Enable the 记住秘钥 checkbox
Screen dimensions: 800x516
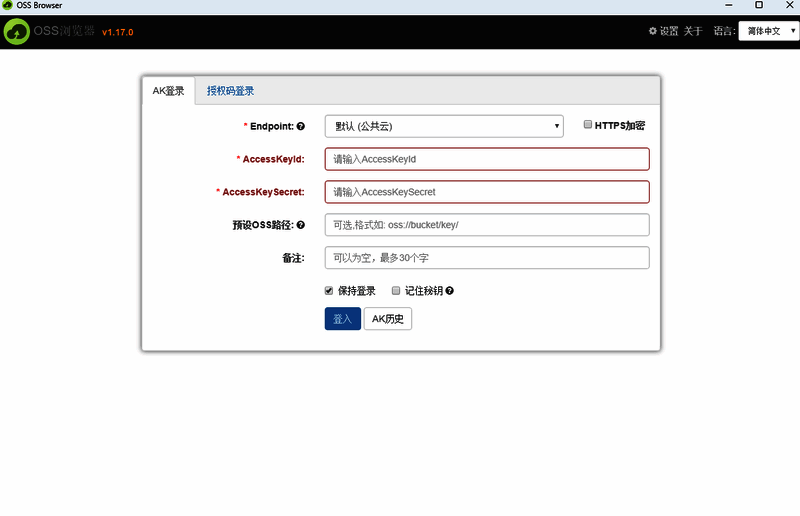[x=395, y=290]
